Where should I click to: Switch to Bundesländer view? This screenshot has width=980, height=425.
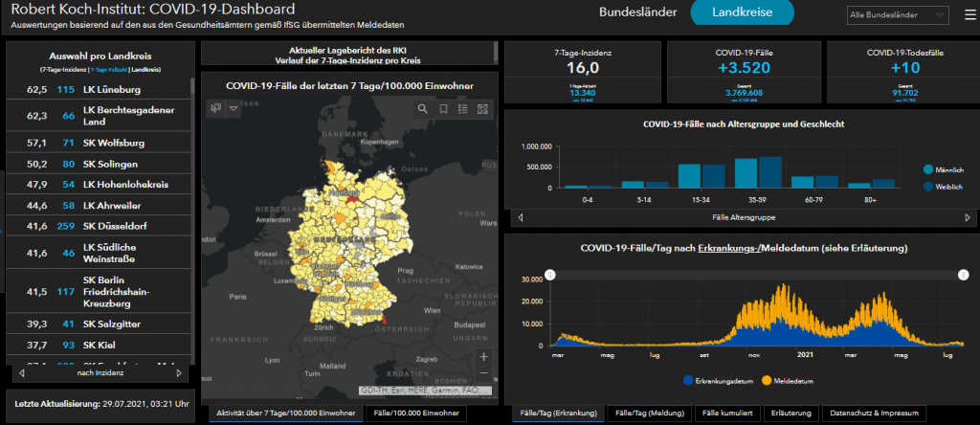click(637, 11)
